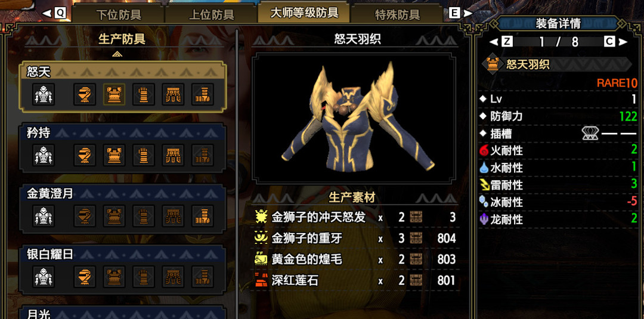This screenshot has width=644, height=319.
Task: Expand list upward with arrow under 生产防具
Action: (117, 54)
